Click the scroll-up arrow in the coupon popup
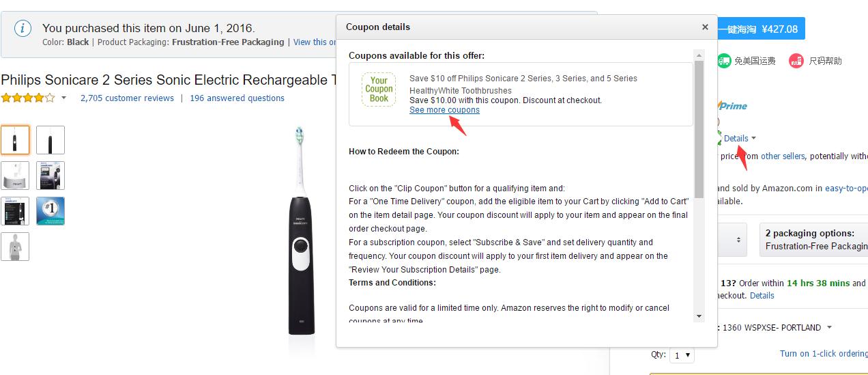Screen dimensions: 868x375 coord(699,55)
